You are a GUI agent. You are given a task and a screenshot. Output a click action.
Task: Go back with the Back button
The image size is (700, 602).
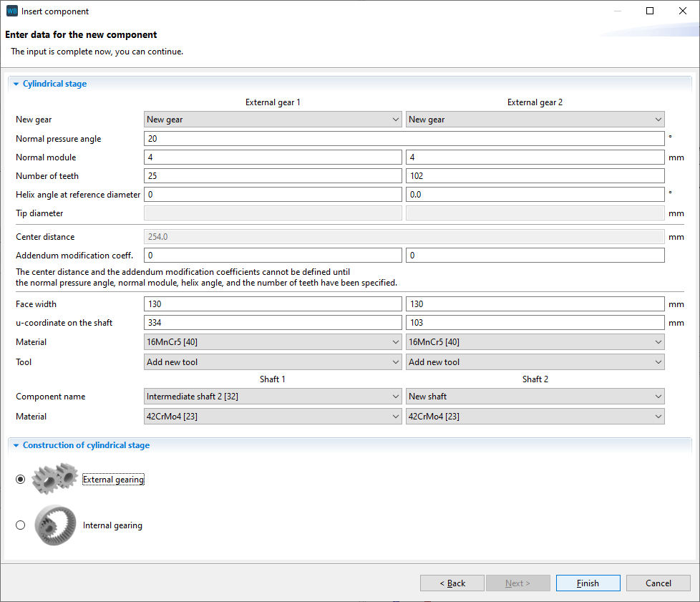[x=452, y=583]
